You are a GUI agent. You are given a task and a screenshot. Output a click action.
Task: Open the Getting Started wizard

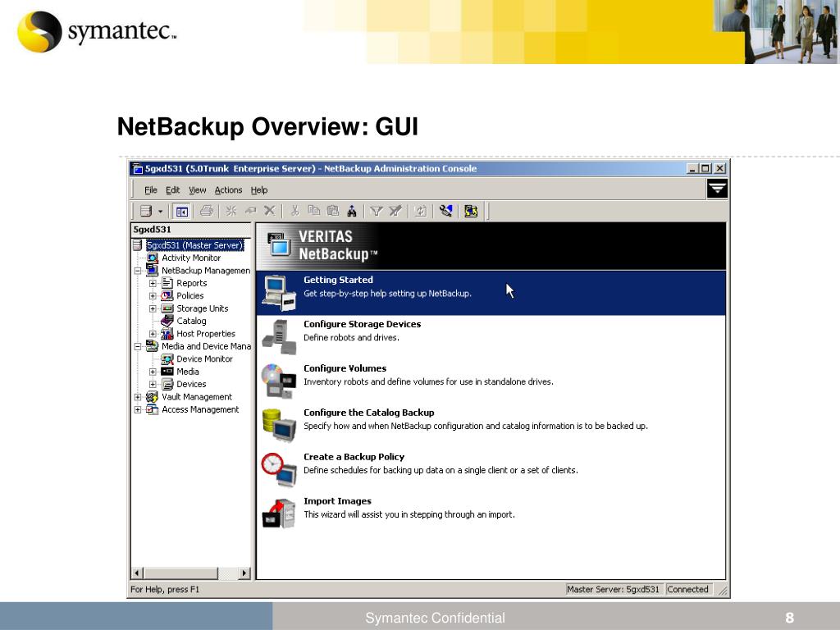click(x=491, y=293)
